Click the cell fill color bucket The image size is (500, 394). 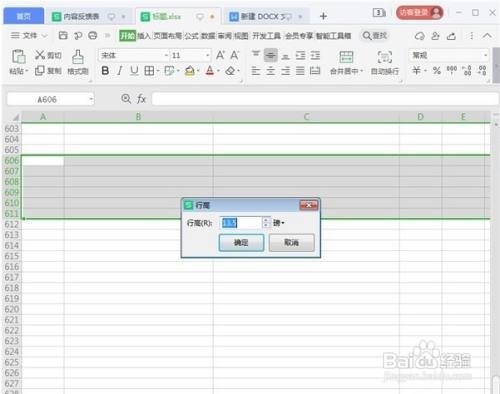tap(190, 71)
